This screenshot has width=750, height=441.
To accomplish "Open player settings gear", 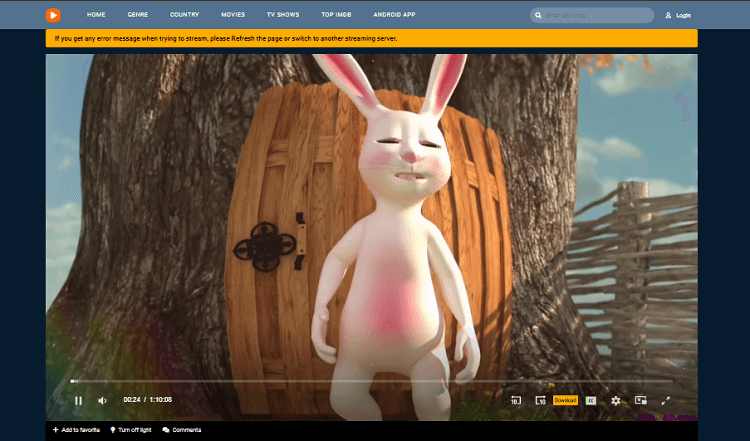I will [616, 401].
